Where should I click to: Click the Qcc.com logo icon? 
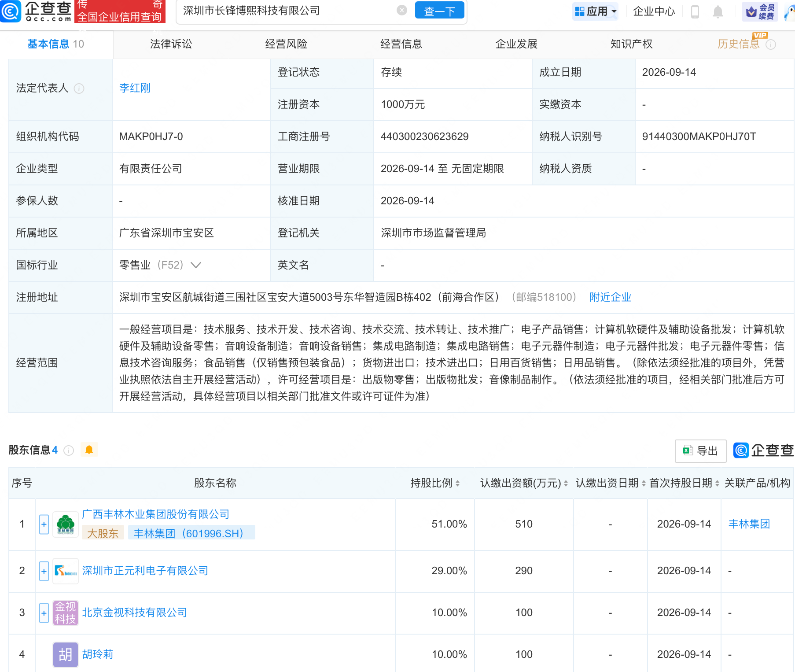click(x=11, y=11)
